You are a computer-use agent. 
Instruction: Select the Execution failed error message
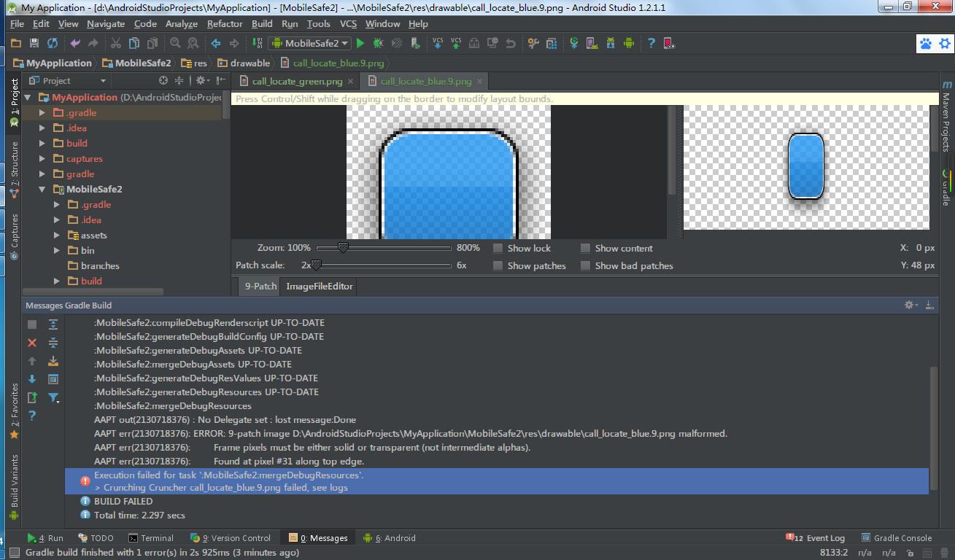pyautogui.click(x=497, y=481)
